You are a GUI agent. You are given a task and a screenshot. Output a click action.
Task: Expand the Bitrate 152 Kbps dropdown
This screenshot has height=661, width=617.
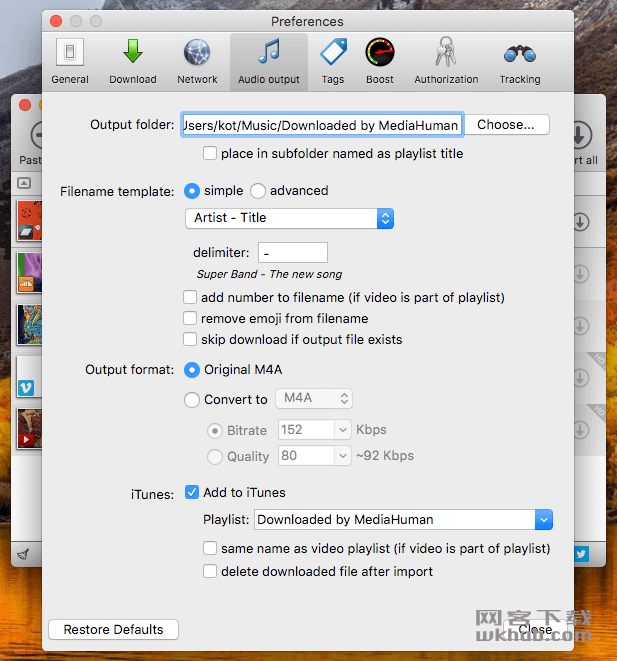coord(343,430)
